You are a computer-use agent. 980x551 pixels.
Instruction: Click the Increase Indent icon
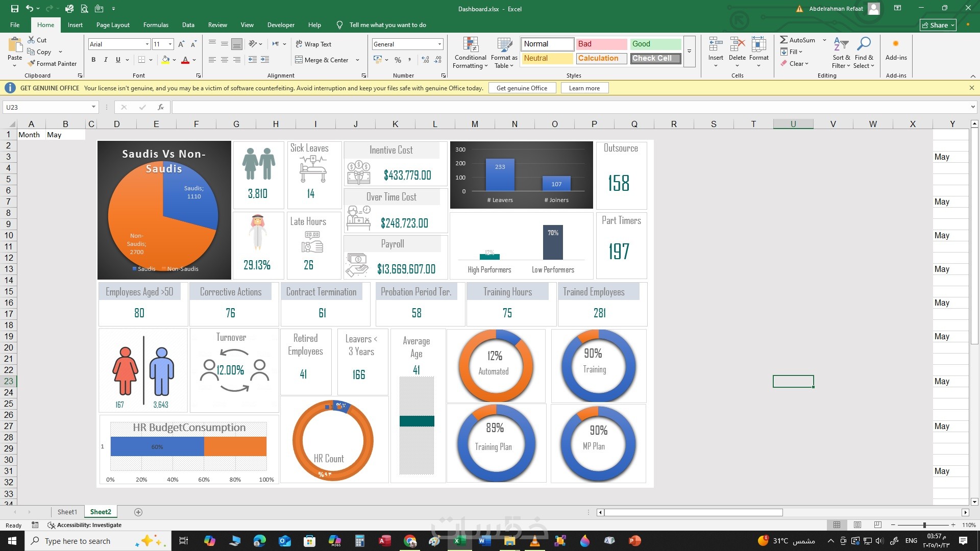(x=265, y=60)
